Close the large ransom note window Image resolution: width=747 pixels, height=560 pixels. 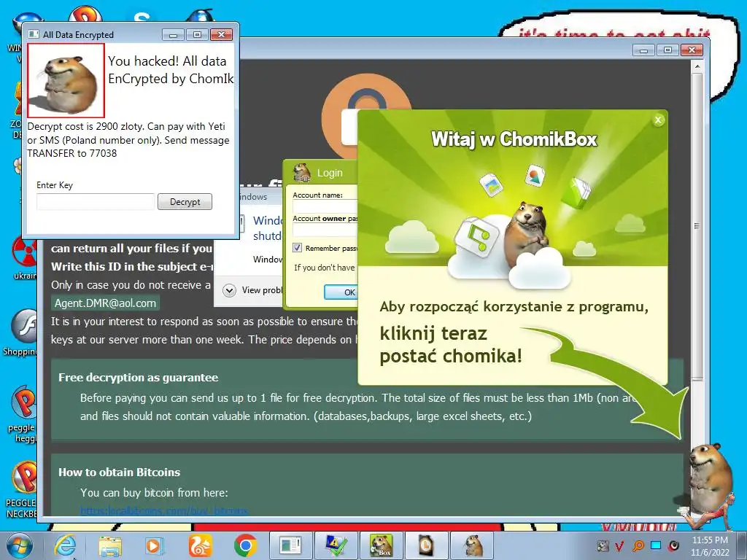[x=692, y=50]
